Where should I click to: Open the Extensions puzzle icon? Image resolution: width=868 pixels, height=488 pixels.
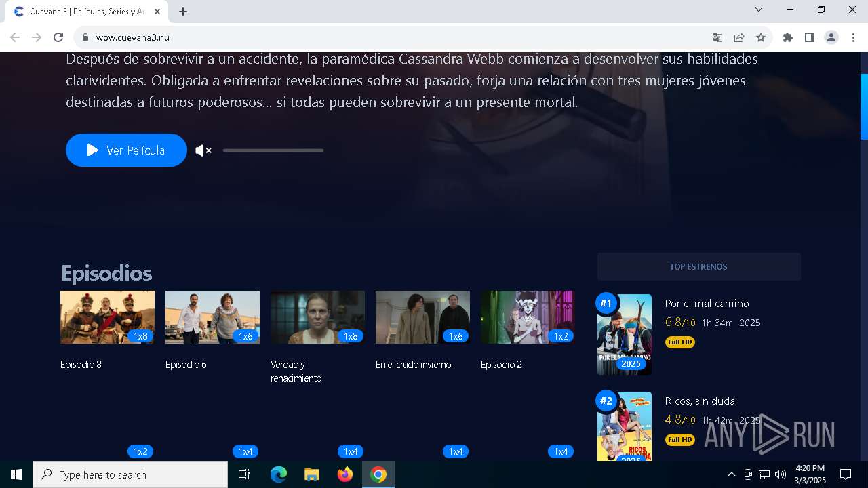(788, 37)
